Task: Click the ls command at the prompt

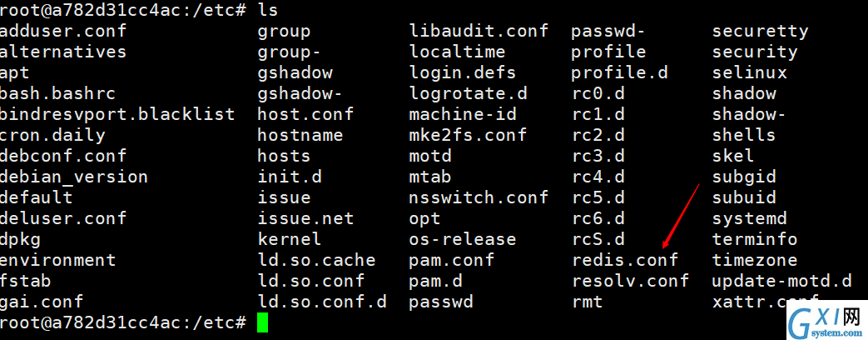Action: tap(267, 10)
